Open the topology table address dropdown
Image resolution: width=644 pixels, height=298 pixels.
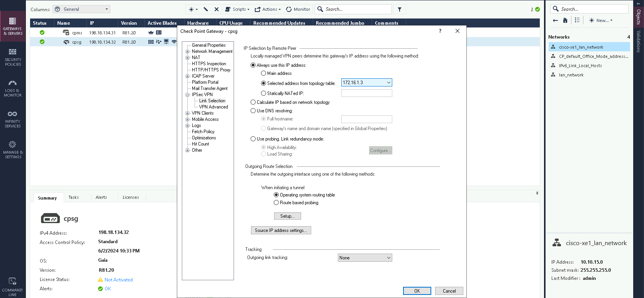pos(388,83)
